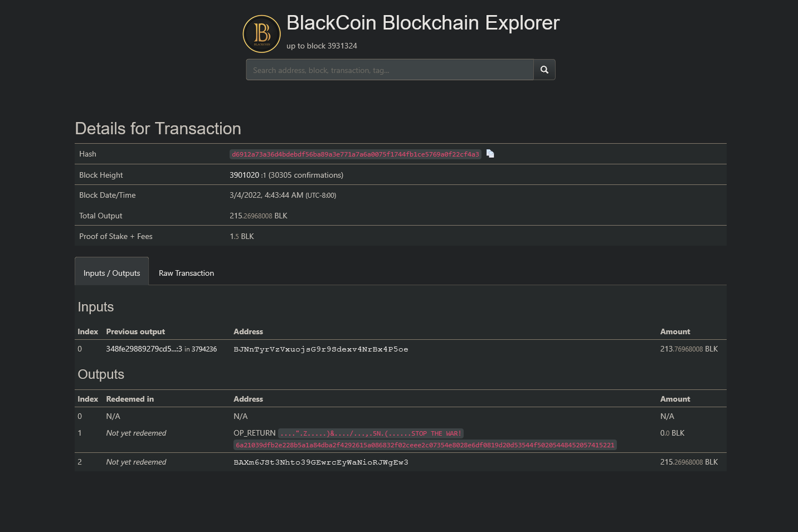Open block 3794236 link in inputs
The image size is (798, 532).
click(204, 349)
